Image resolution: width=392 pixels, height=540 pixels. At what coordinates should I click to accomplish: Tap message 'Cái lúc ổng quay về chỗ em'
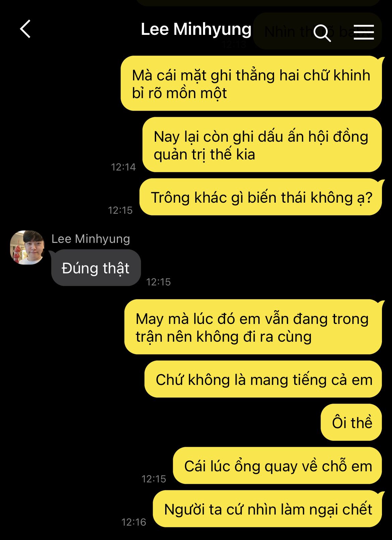[277, 466]
